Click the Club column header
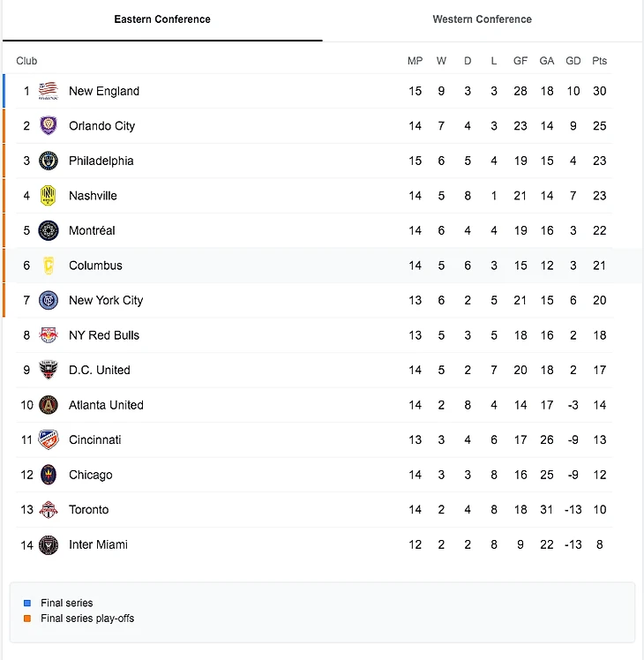644x660 pixels. 26,61
